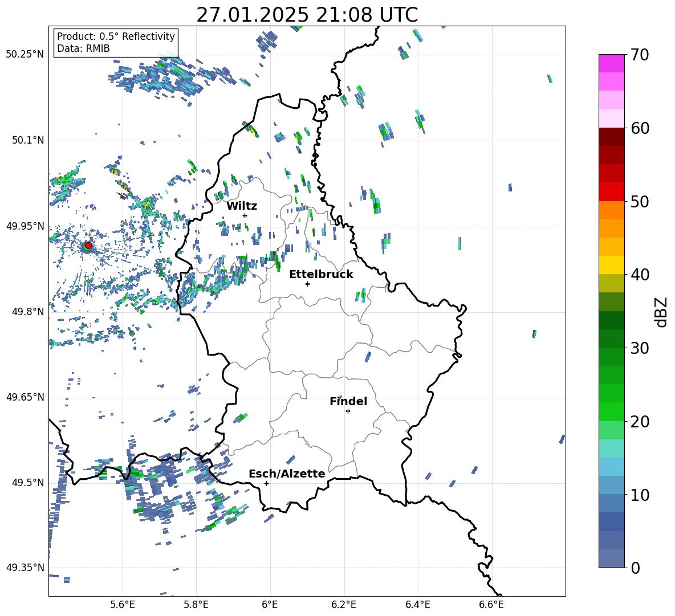The width and height of the screenshot is (675, 616).
Task: Click the latitude label 49.5°N
Action: pos(27,483)
